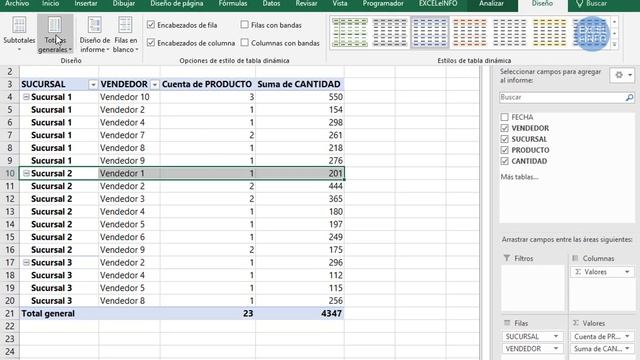
Task: Collapse the Sucursal 3 group
Action: 26,262
